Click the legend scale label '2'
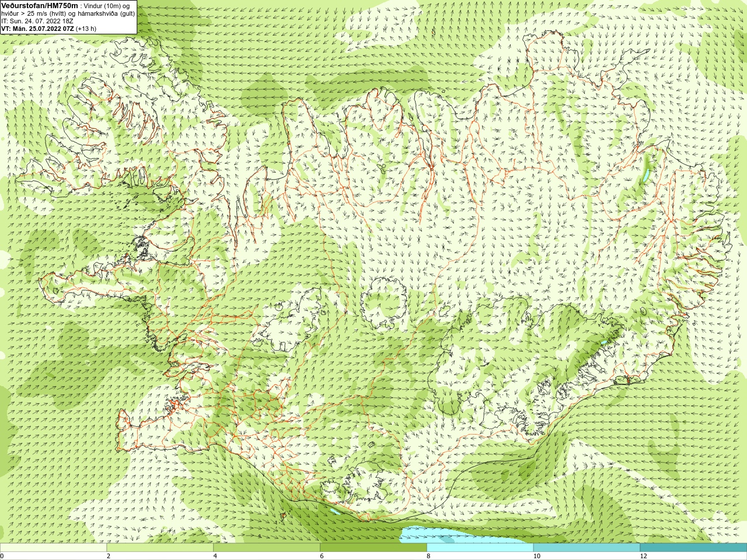This screenshot has width=747, height=560. coord(109,556)
